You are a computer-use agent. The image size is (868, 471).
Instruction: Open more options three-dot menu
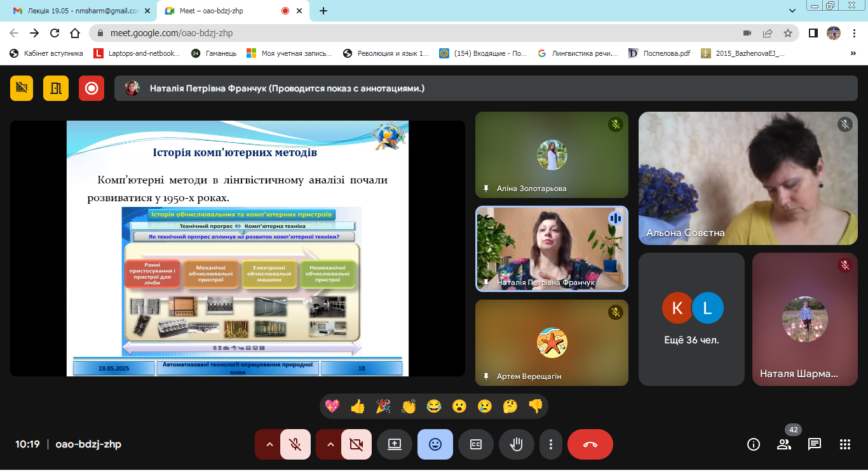(551, 444)
